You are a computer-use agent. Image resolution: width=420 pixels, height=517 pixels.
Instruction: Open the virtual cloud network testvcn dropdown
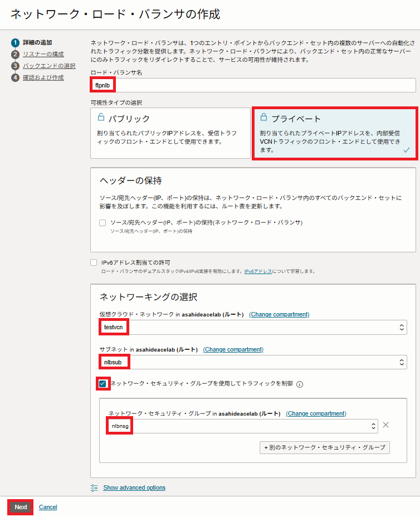coord(253,328)
